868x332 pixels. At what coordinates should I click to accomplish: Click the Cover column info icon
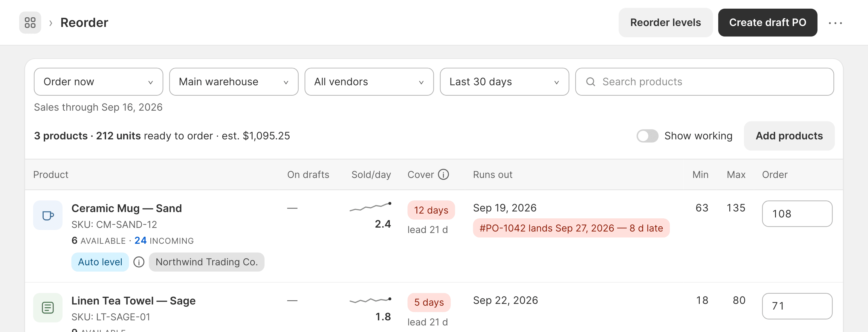pos(443,174)
